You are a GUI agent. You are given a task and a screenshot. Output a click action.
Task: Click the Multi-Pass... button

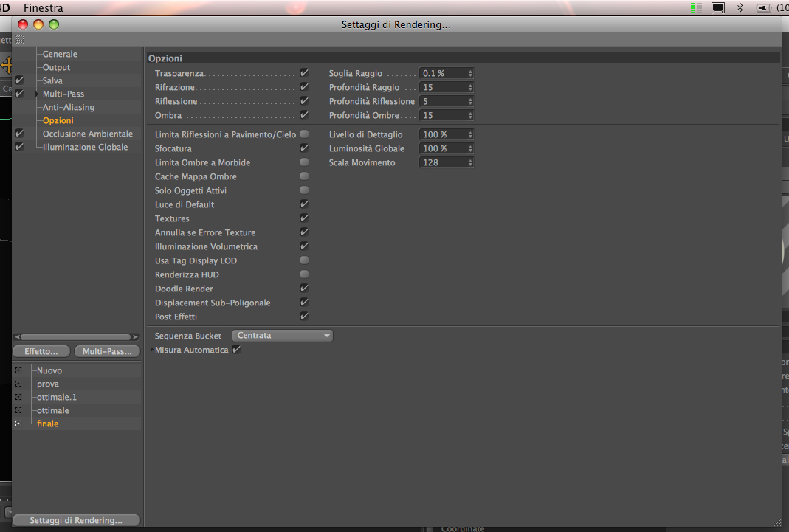[x=107, y=351]
